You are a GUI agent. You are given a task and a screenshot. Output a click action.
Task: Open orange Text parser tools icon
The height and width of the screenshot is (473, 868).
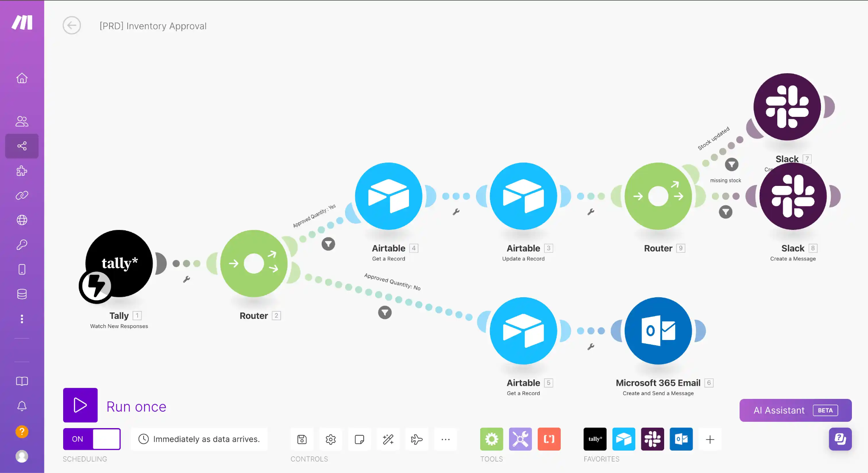click(549, 439)
